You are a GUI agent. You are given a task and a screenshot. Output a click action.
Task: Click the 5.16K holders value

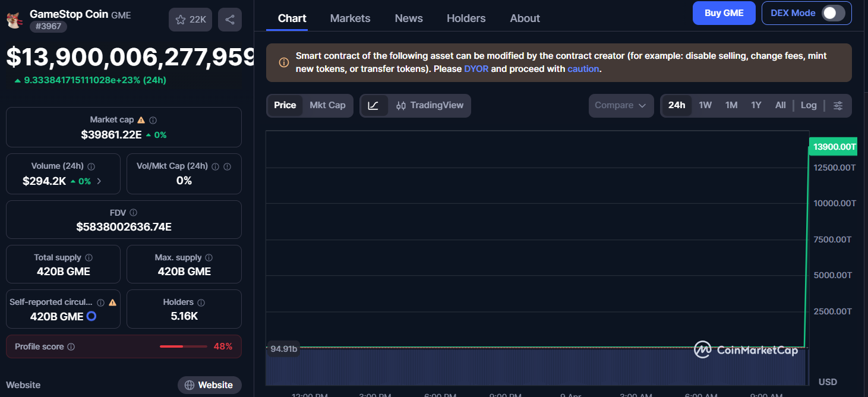pyautogui.click(x=184, y=316)
